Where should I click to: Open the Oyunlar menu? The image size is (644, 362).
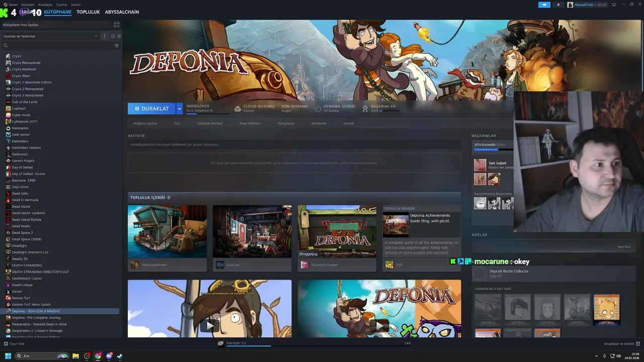[x=61, y=5]
